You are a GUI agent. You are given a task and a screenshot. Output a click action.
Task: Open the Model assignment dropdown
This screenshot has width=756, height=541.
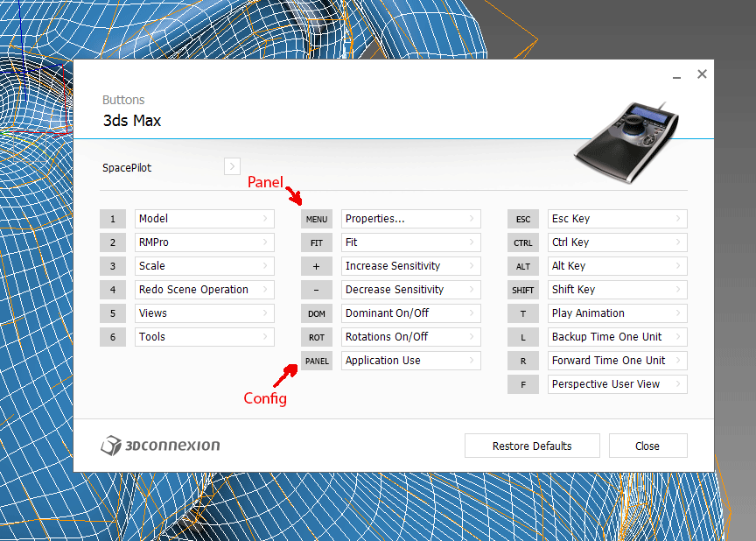coord(205,219)
